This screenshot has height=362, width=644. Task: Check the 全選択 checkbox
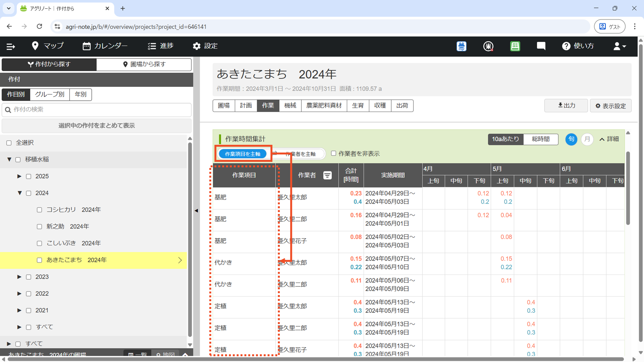9,143
